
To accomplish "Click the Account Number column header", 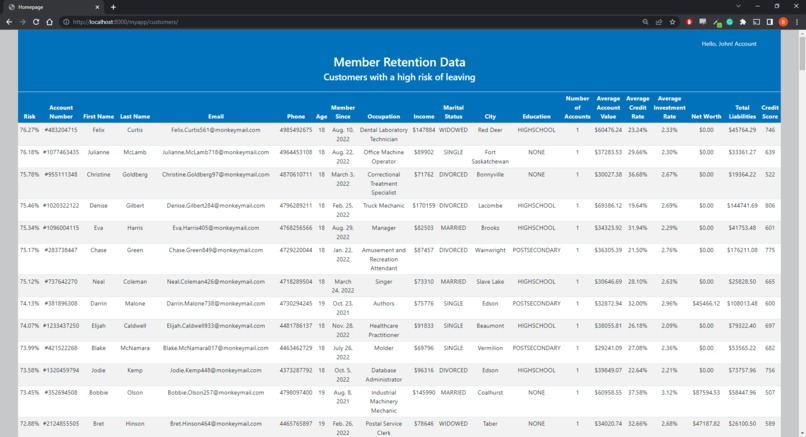I will coord(61,112).
